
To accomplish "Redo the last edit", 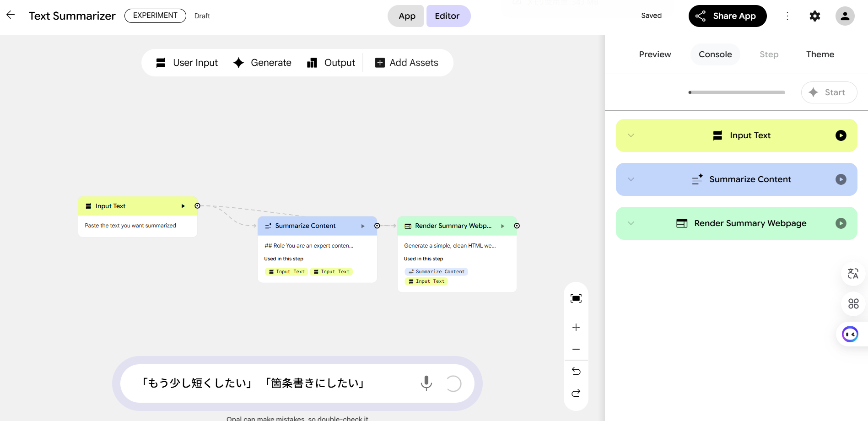I will coord(576,393).
